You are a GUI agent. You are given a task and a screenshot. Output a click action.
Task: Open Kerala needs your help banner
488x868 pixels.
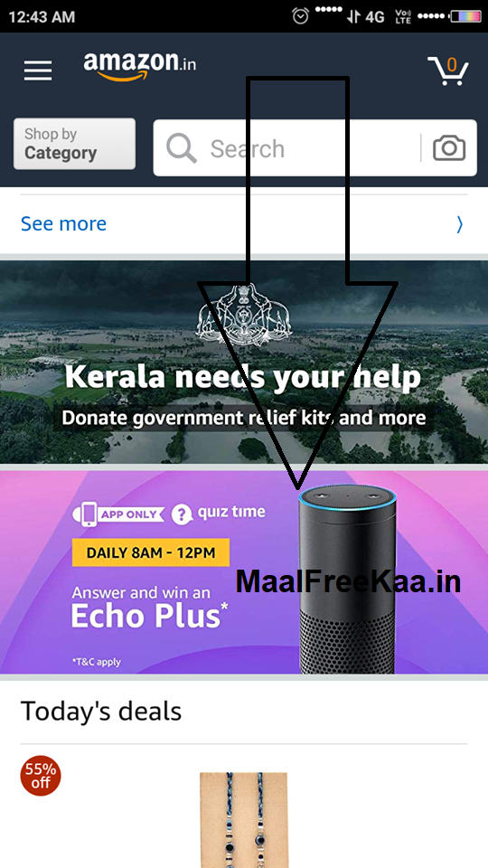[x=244, y=362]
